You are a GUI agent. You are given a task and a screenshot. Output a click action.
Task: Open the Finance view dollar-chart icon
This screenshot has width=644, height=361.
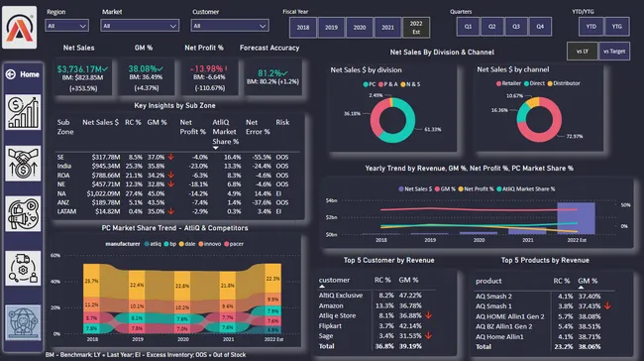point(23,112)
